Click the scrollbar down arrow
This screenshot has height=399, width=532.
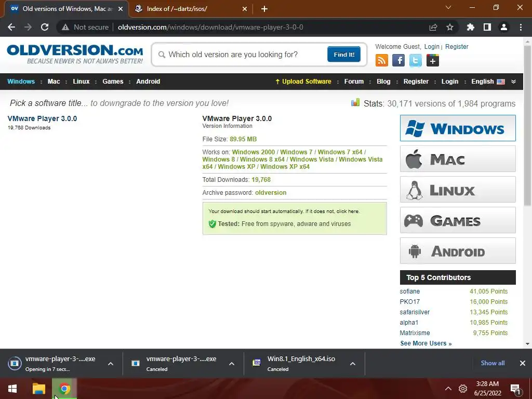(x=527, y=344)
